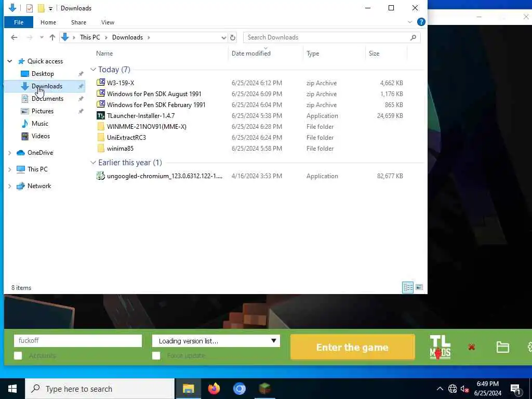Screen dimensions: 532x399
Task: Select the Windows for Pen SDK August 1991 zip icon
Action: (101, 94)
